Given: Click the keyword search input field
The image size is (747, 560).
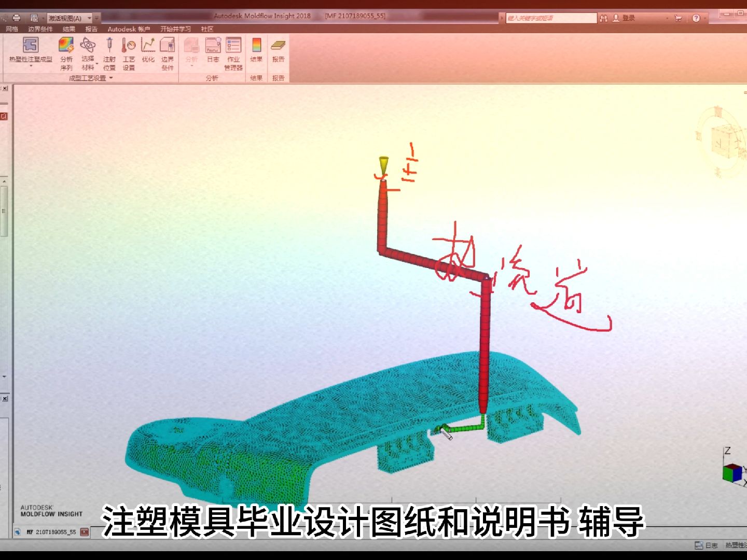Looking at the screenshot, I should pyautogui.click(x=551, y=18).
